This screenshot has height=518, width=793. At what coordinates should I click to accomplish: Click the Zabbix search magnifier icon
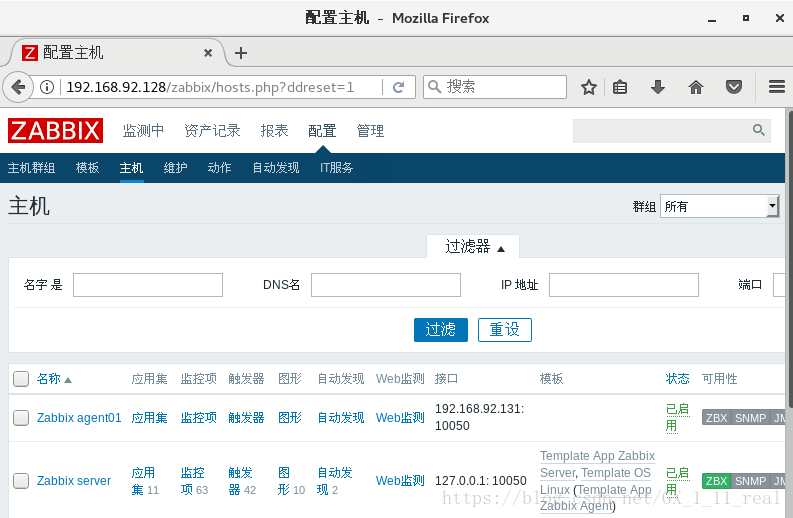pyautogui.click(x=758, y=130)
